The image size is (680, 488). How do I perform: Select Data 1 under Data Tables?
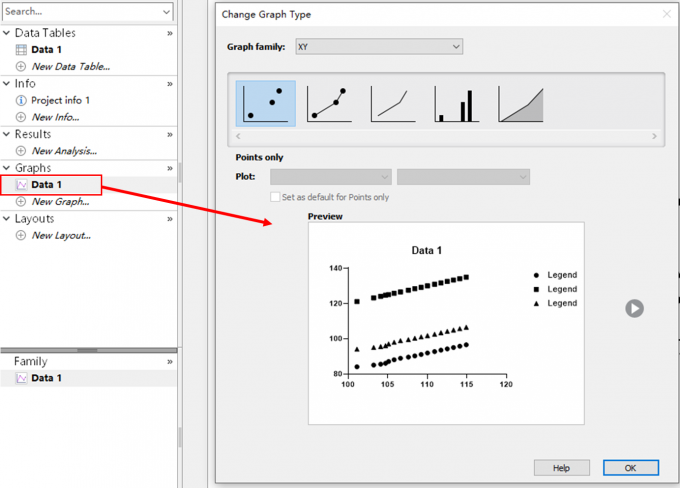pyautogui.click(x=46, y=50)
